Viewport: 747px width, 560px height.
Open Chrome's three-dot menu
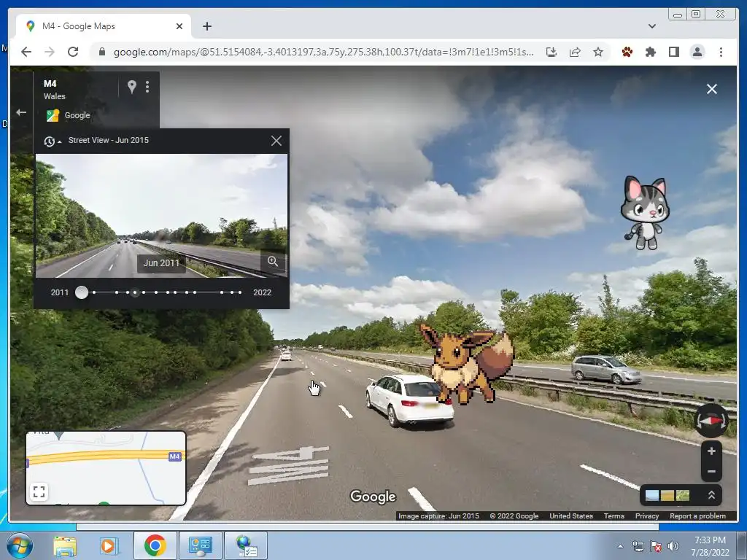721,52
